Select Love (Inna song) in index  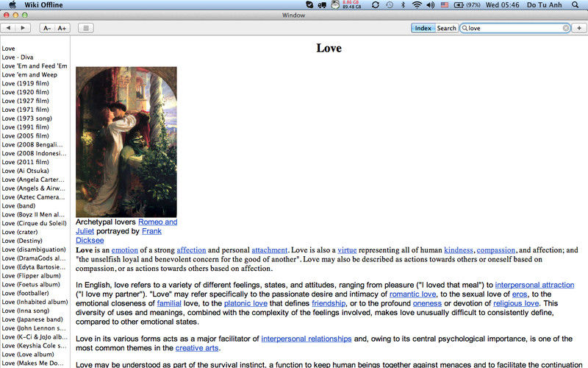(26, 311)
